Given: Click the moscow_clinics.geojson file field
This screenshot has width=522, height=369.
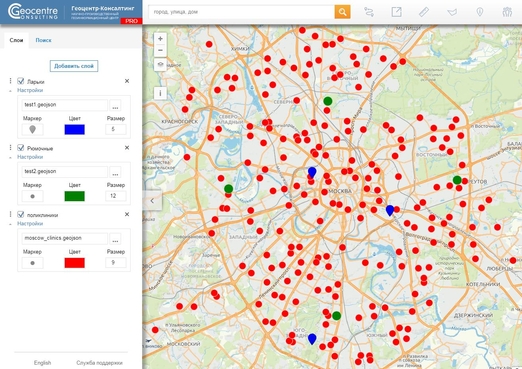Looking at the screenshot, I should pyautogui.click(x=65, y=238).
